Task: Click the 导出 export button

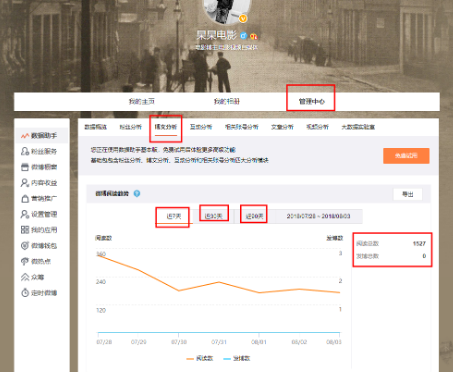Action: 408,194
